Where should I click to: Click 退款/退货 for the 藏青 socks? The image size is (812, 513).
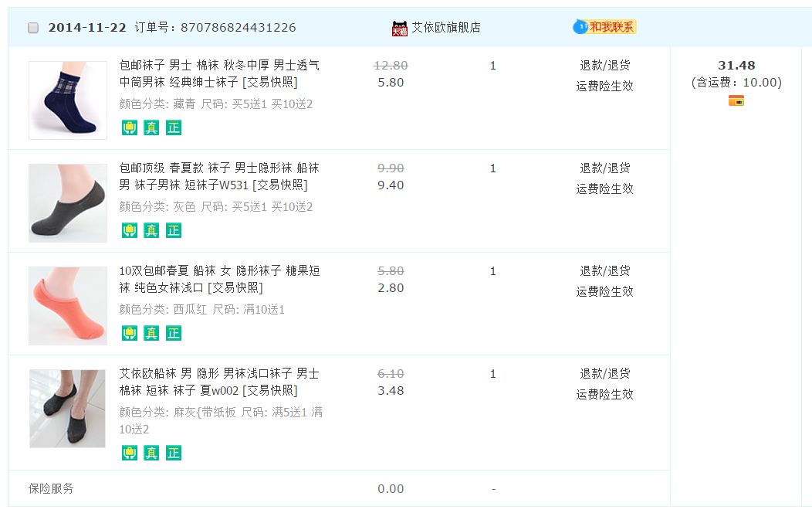[x=604, y=66]
